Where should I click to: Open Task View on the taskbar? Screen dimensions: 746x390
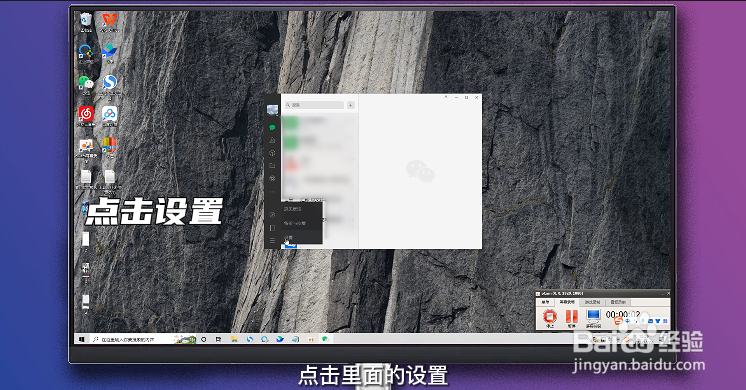pyautogui.click(x=218, y=339)
